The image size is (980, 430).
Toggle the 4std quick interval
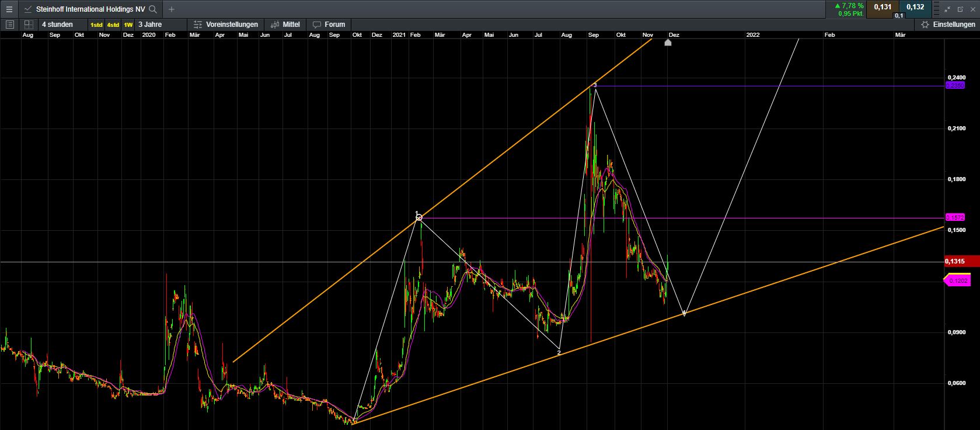click(x=113, y=25)
